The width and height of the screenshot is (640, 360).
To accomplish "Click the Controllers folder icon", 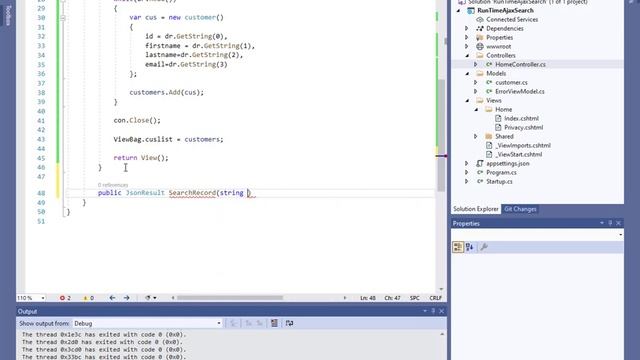I will pyautogui.click(x=480, y=55).
